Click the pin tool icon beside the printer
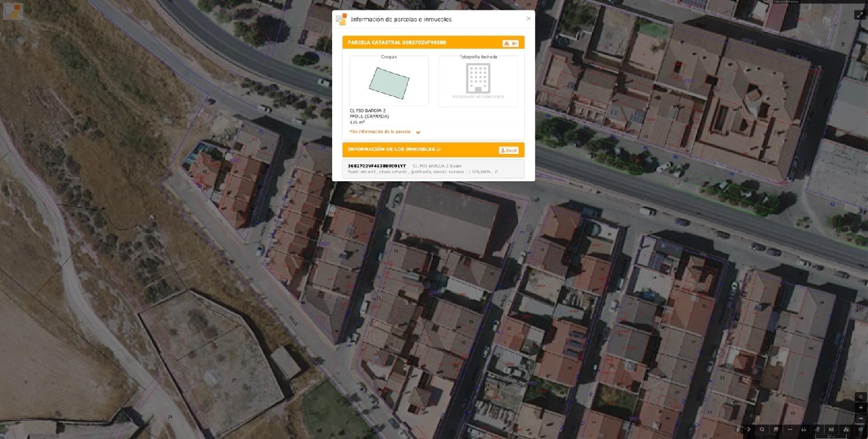Viewport: 868px width, 439px height. (x=817, y=429)
